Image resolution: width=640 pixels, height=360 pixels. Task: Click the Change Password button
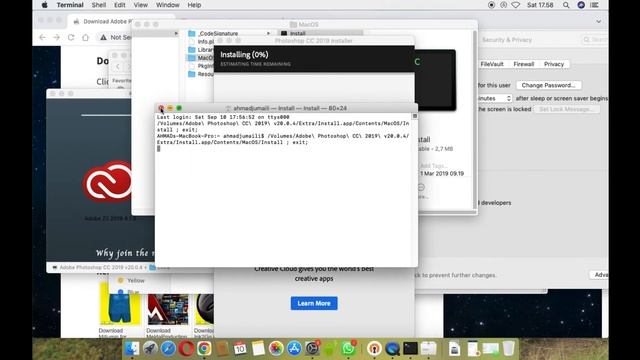tap(549, 85)
